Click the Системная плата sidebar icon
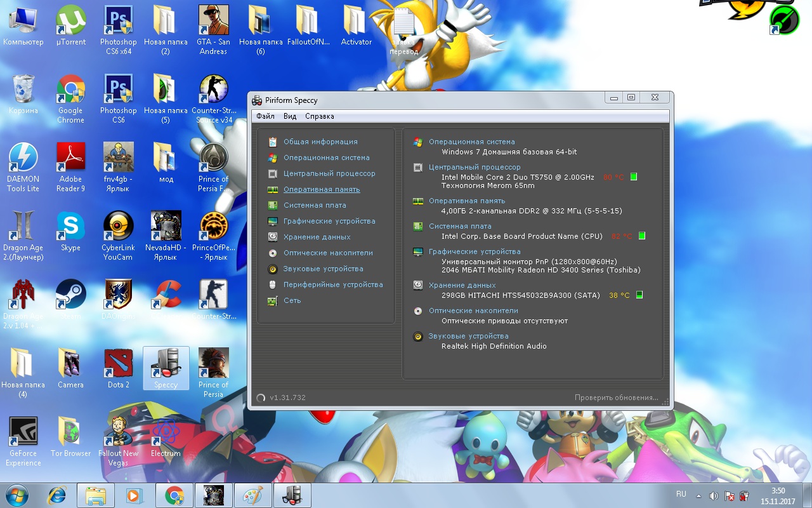812x508 pixels. (x=273, y=205)
